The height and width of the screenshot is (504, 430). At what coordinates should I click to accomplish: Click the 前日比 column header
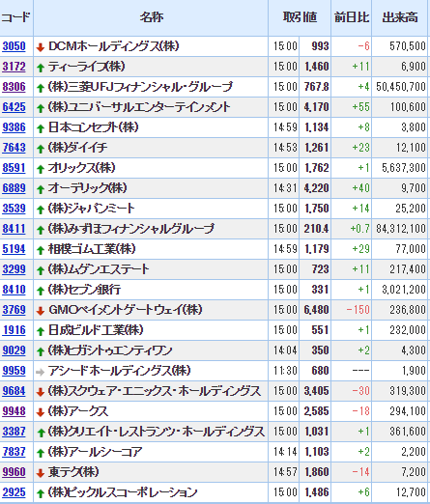pyautogui.click(x=352, y=17)
